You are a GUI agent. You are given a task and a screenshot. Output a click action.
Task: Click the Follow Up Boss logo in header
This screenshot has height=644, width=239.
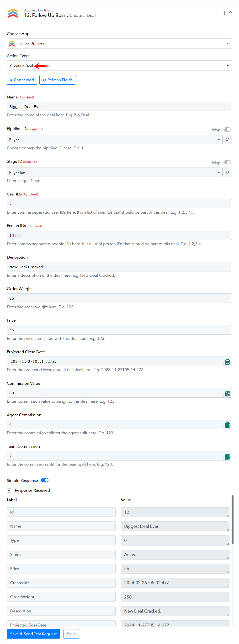pos(13,13)
